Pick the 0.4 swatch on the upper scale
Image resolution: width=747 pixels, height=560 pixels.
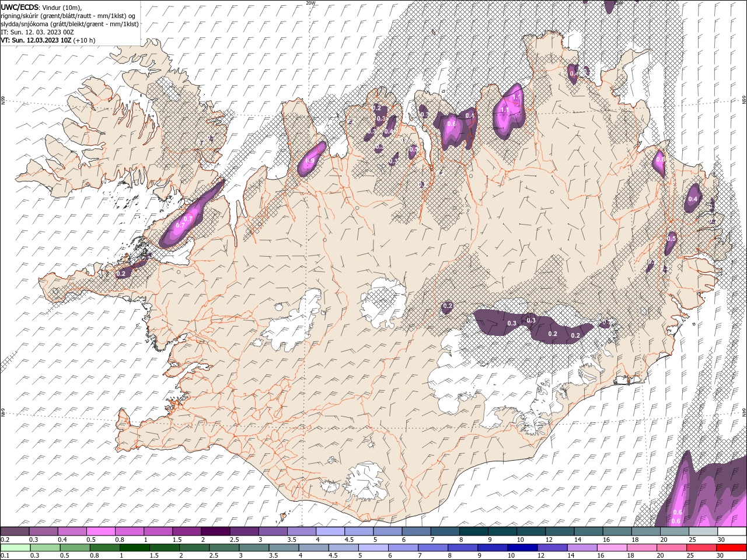pos(72,531)
